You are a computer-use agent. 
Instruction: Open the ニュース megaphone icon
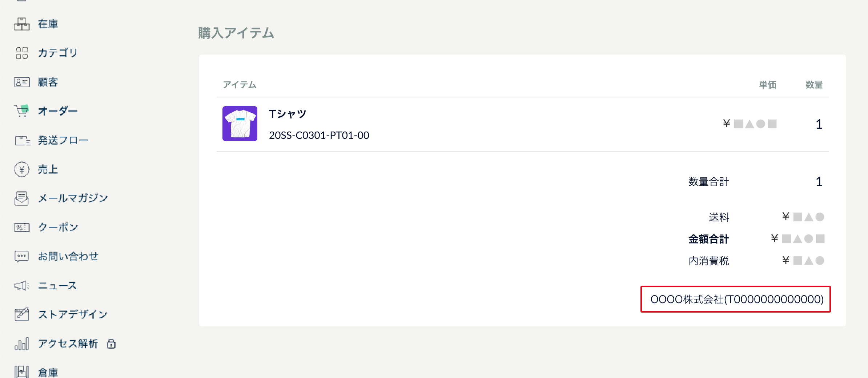(22, 286)
